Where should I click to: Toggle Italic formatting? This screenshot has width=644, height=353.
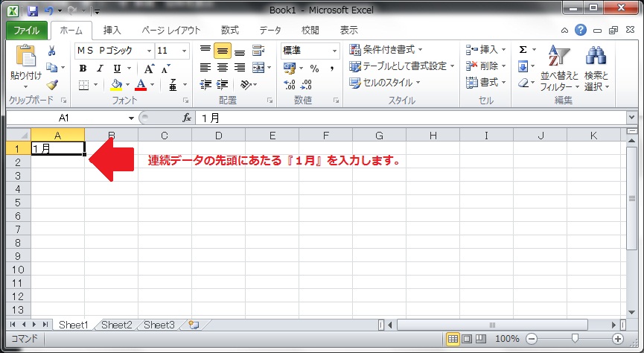pos(100,69)
